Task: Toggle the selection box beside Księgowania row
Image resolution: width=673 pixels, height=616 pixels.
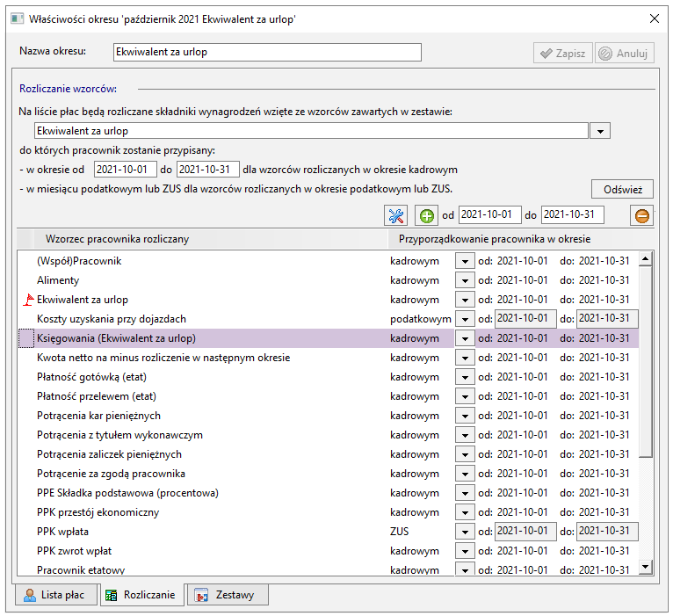Action: pyautogui.click(x=26, y=338)
